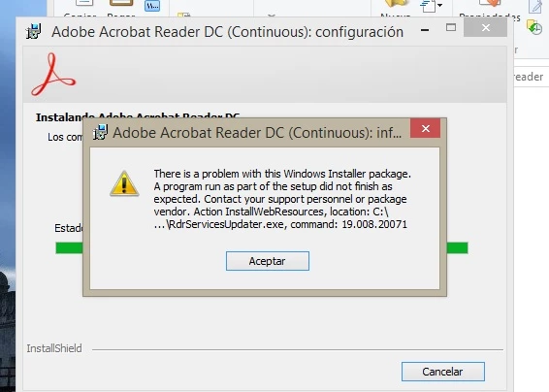Click the Pegar clipboard icon in ribbon
The height and width of the screenshot is (392, 549).
(121, 3)
